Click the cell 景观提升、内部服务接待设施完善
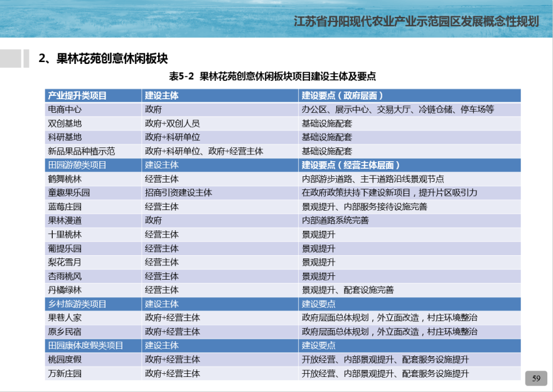 pyautogui.click(x=409, y=206)
